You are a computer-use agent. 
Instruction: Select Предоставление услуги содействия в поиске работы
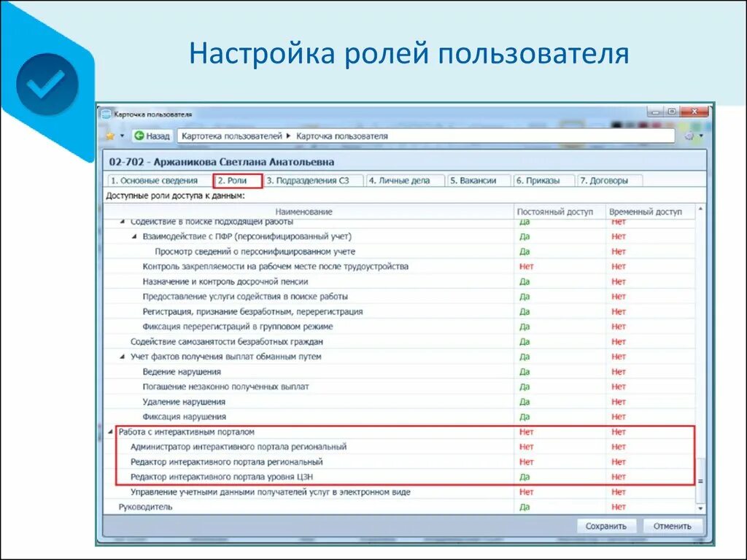tap(399, 296)
